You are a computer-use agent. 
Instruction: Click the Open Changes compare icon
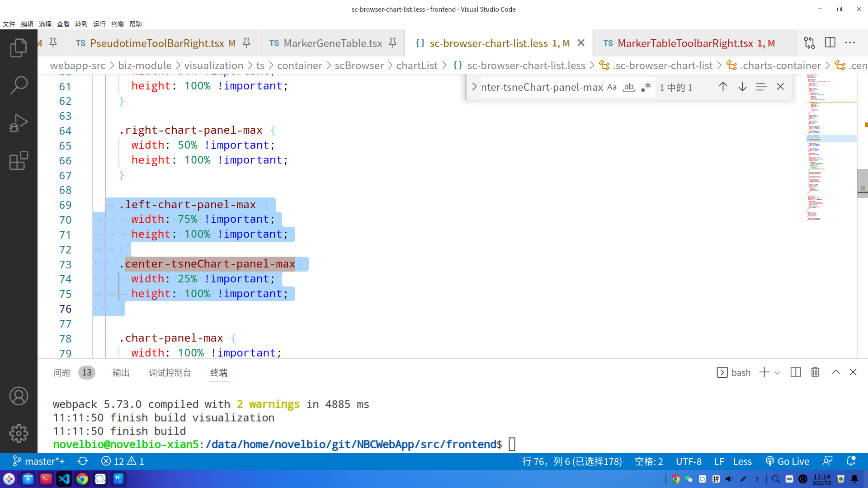809,43
